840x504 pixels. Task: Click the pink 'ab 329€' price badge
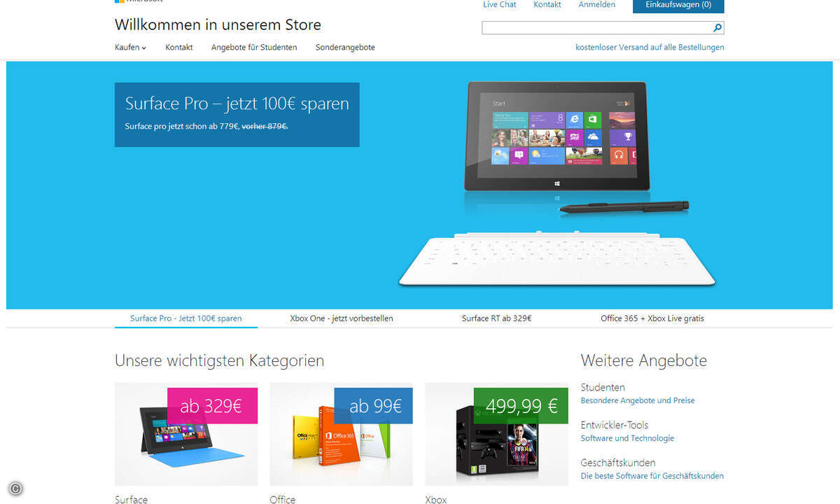[212, 406]
